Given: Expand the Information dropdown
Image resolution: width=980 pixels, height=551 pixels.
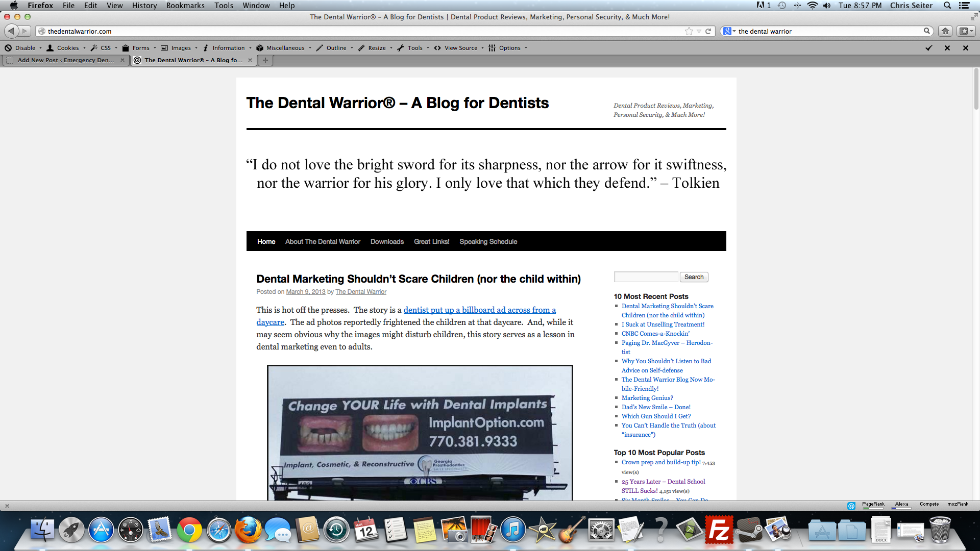Looking at the screenshot, I should click(227, 48).
